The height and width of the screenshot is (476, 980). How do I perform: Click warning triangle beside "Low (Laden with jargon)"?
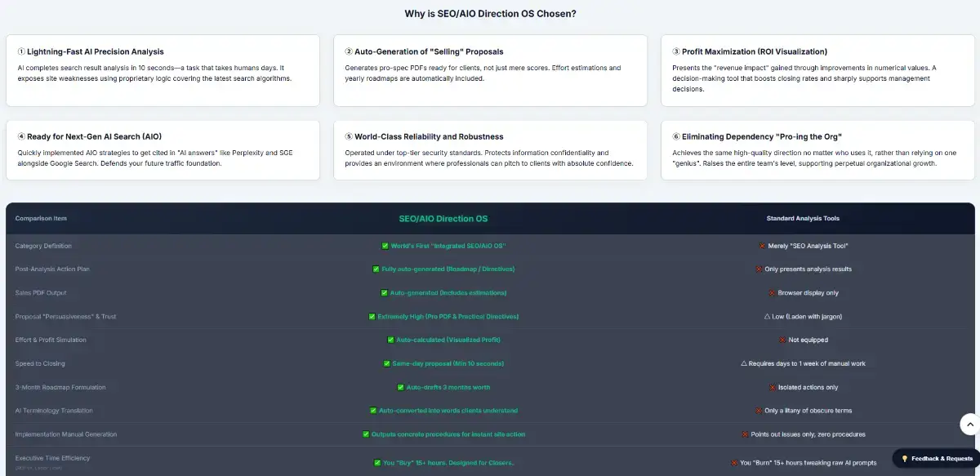[767, 316]
